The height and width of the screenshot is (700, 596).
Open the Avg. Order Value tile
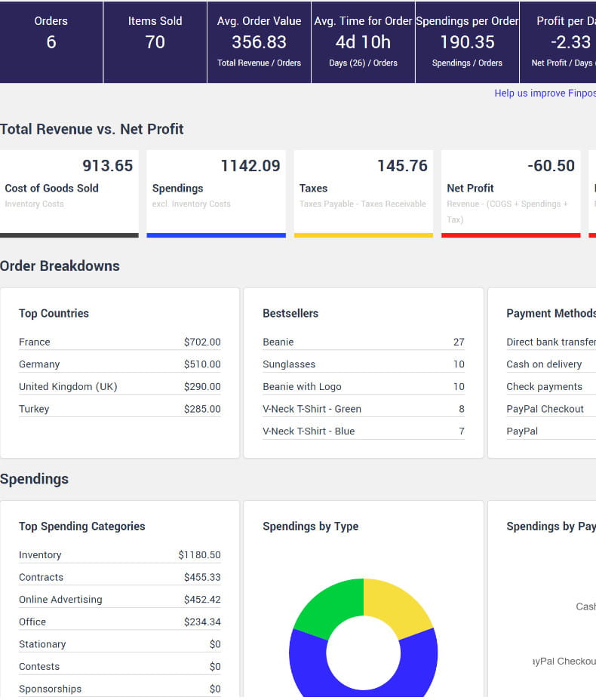(259, 41)
